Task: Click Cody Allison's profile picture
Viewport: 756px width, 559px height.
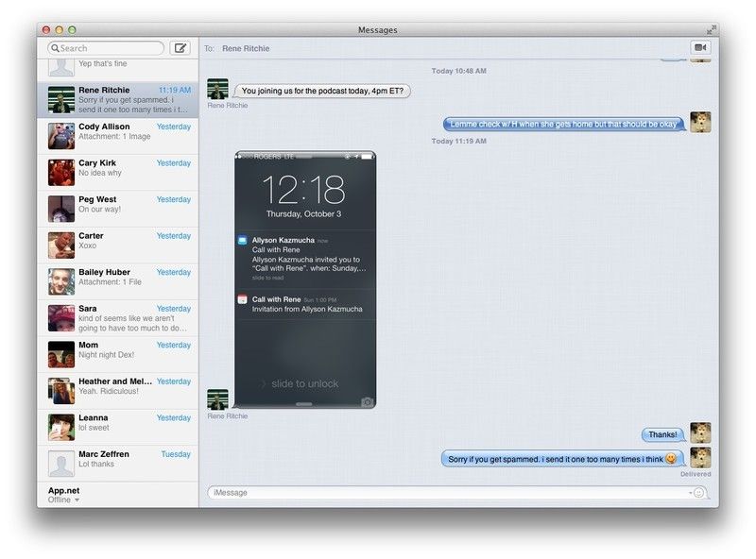Action: [x=61, y=136]
